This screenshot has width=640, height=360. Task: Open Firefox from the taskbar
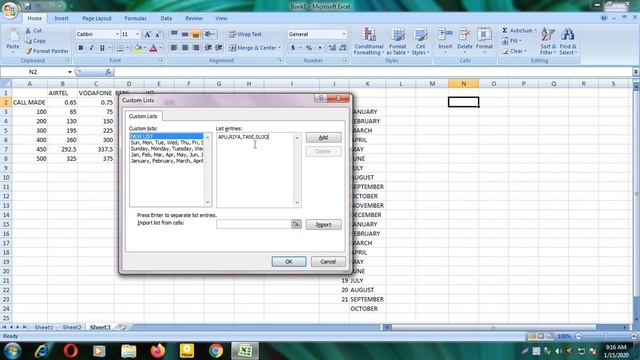point(158,351)
